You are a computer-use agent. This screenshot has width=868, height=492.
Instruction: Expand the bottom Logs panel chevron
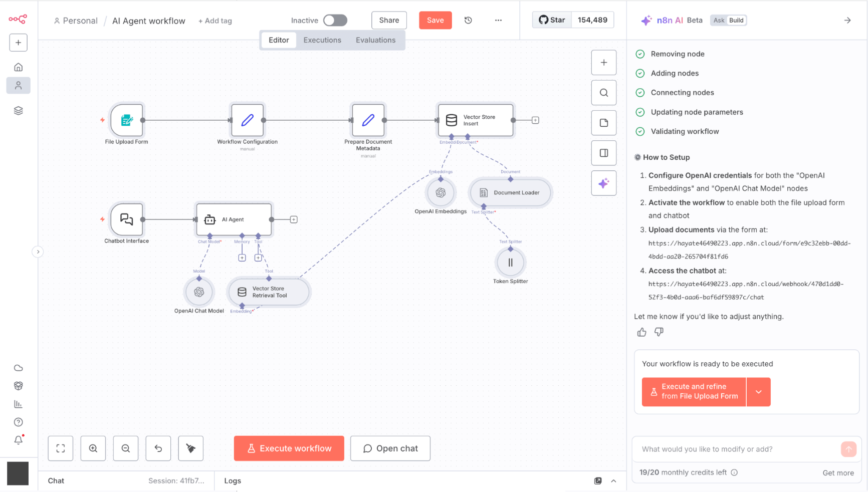coord(613,481)
